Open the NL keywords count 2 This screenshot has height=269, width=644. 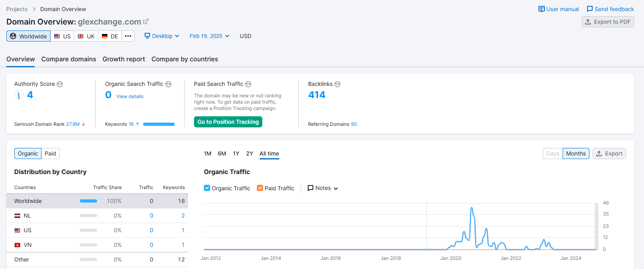pyautogui.click(x=183, y=216)
